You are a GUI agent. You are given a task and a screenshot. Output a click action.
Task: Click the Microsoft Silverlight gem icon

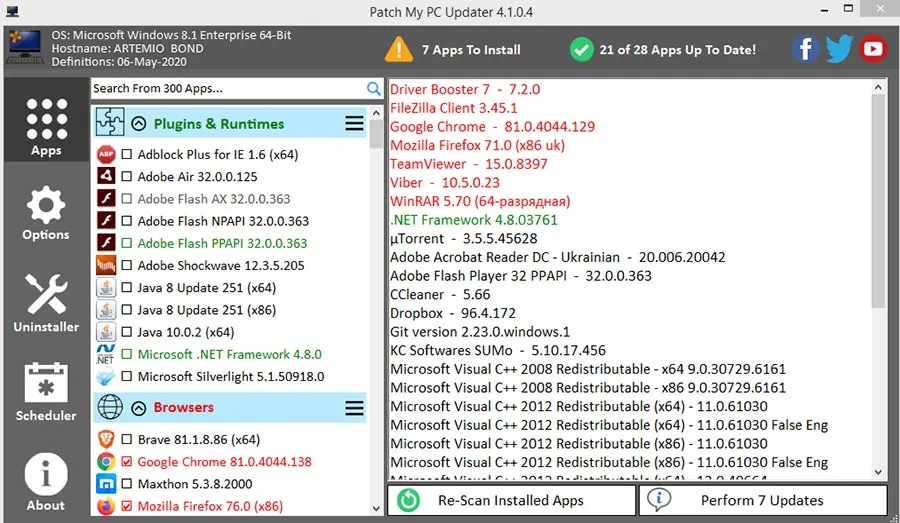pyautogui.click(x=106, y=377)
